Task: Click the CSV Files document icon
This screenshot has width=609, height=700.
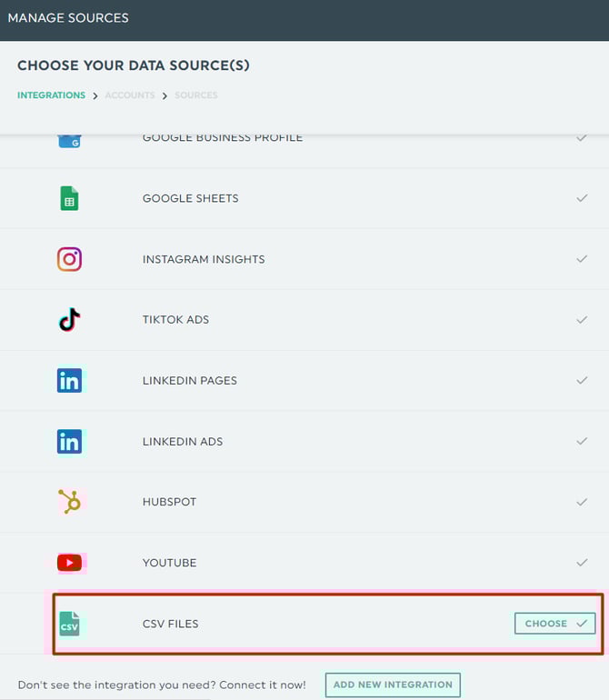Action: point(69,624)
